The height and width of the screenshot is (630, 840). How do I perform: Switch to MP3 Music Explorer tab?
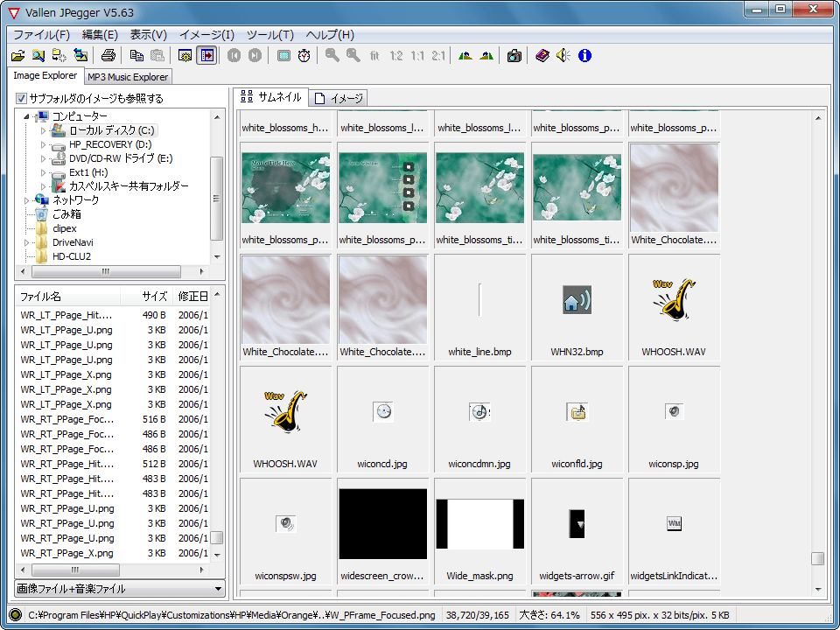tap(128, 77)
